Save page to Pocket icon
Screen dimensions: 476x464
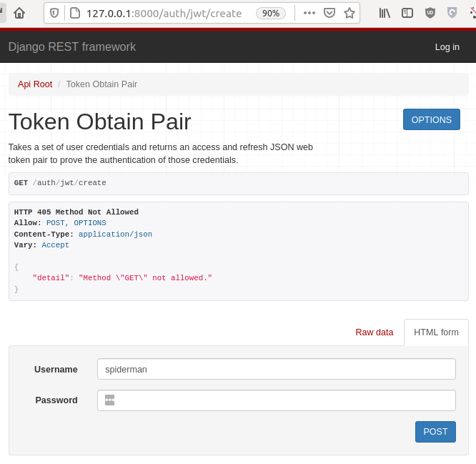tap(329, 13)
